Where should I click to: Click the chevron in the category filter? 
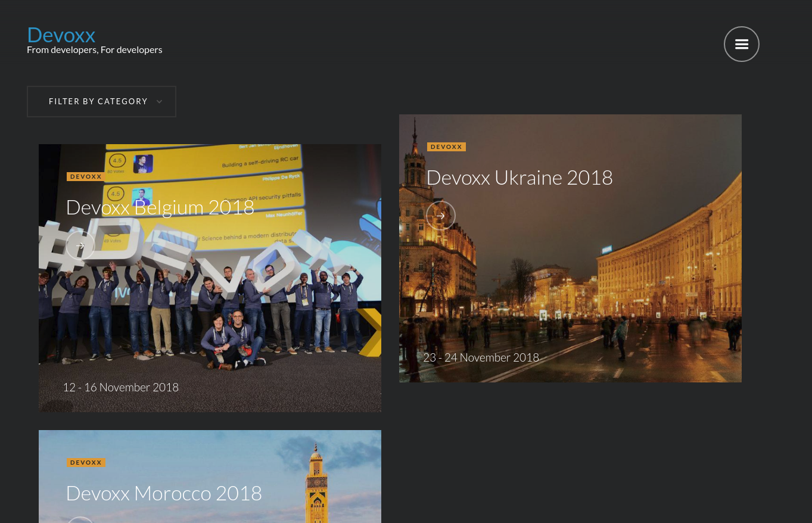click(x=159, y=102)
